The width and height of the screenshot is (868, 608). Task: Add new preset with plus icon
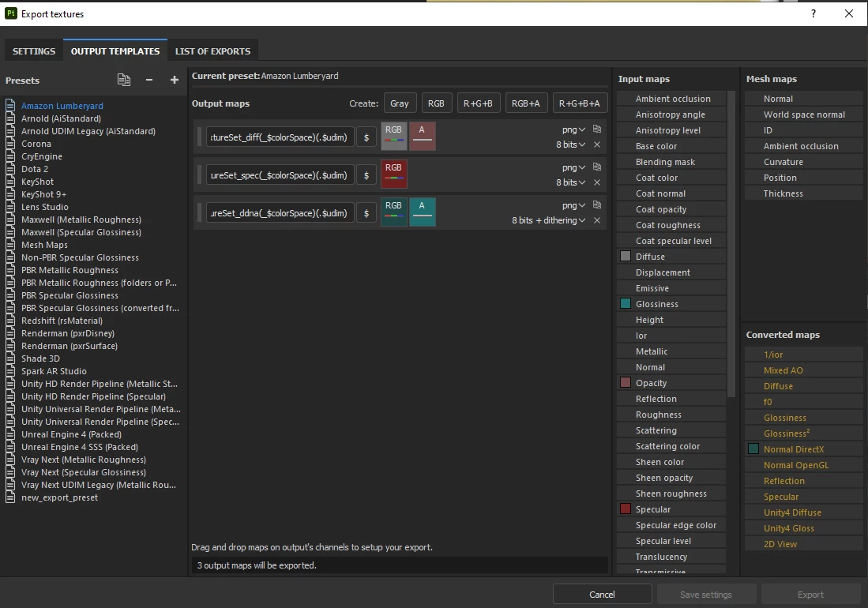(175, 81)
